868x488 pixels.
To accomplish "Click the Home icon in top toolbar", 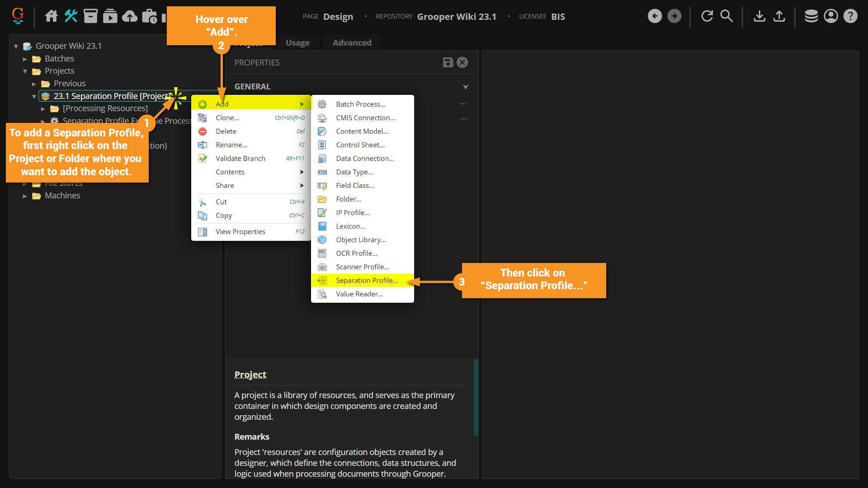I will click(51, 16).
